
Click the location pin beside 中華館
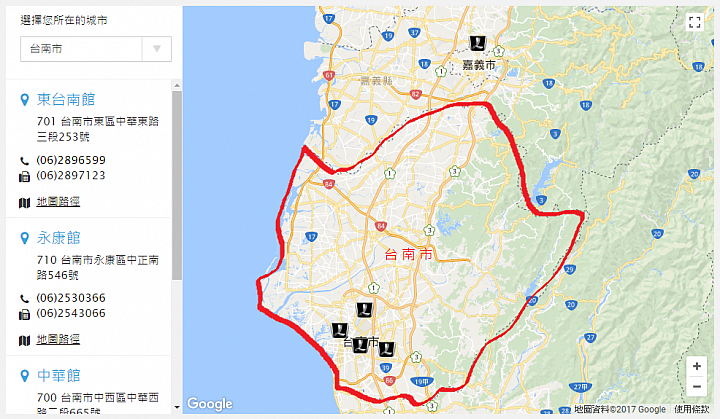(25, 376)
